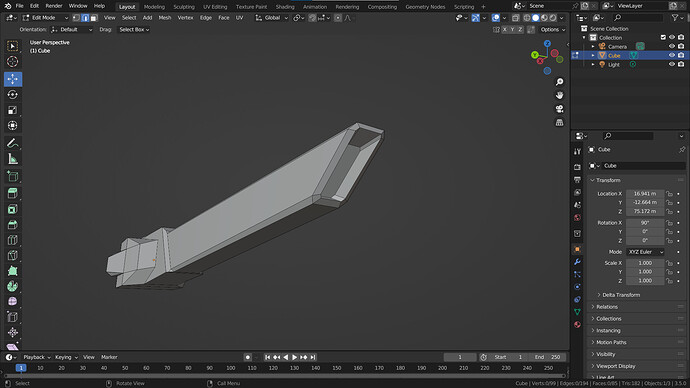Toggle Light visibility eye icon
Screen dimensions: 690x388
(672, 64)
